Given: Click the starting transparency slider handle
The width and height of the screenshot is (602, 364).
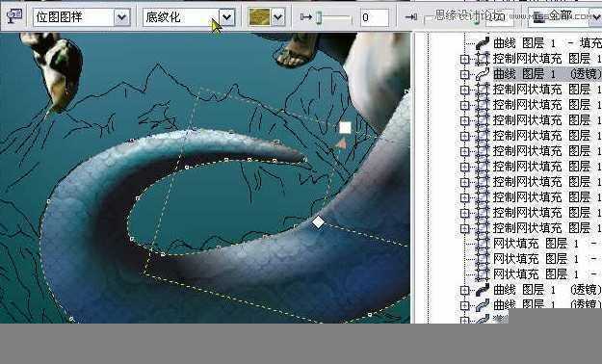Looking at the screenshot, I should click(319, 17).
